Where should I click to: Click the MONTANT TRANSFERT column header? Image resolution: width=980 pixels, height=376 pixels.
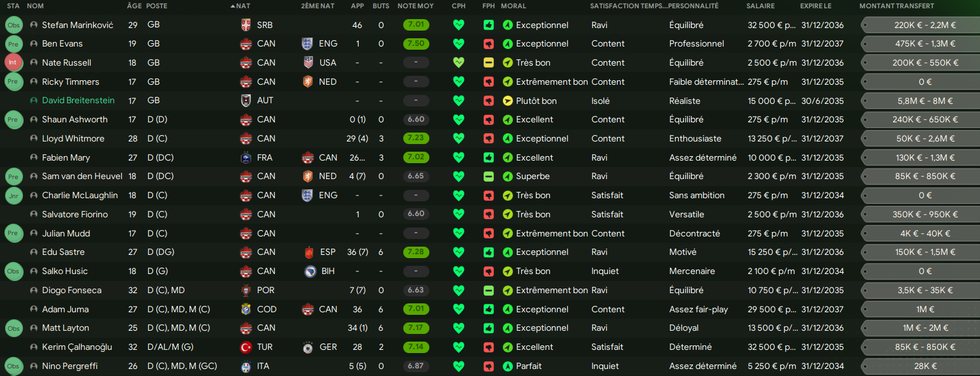tap(896, 6)
